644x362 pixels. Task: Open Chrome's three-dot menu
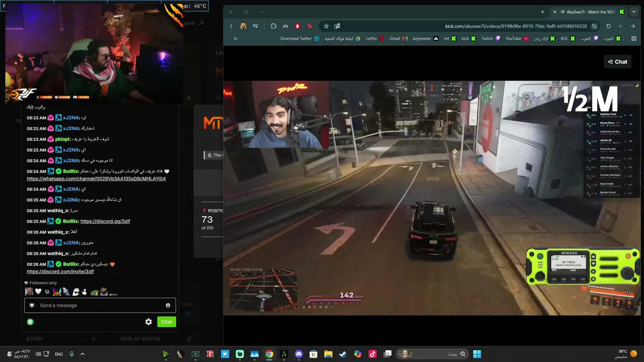(x=231, y=26)
